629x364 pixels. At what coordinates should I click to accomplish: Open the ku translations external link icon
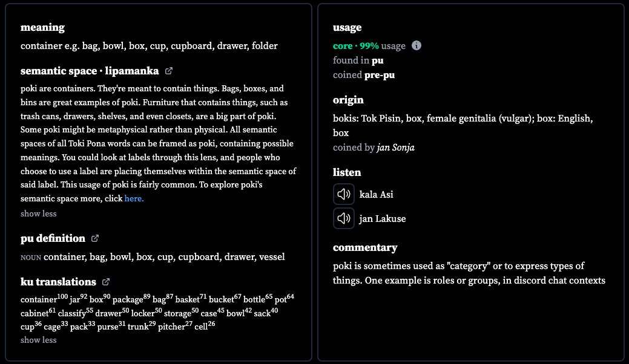[106, 282]
